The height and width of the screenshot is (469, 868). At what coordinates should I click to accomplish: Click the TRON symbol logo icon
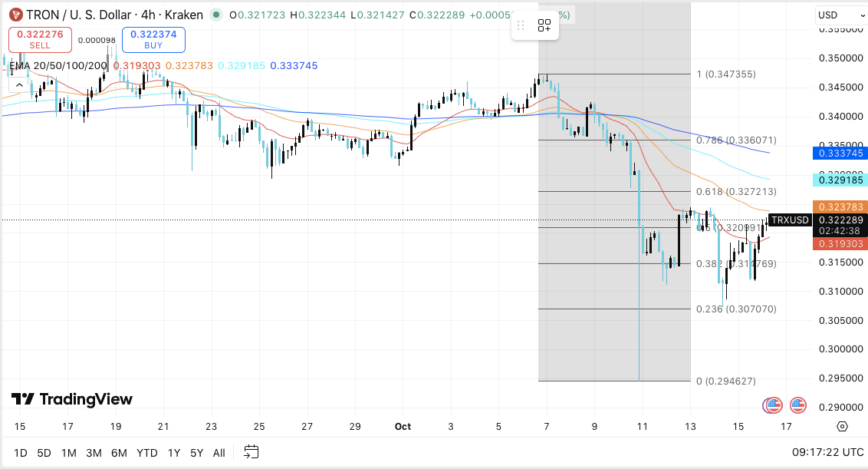tap(15, 15)
